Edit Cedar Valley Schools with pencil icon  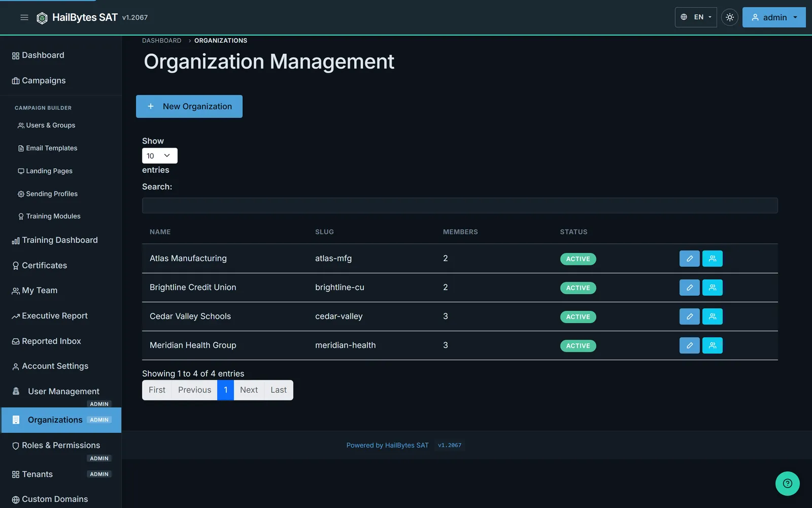point(689,316)
